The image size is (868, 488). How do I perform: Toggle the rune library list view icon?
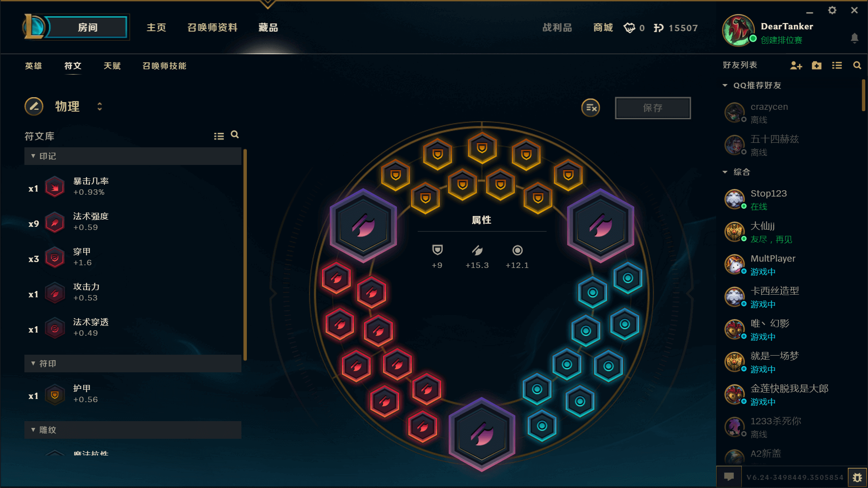(x=219, y=136)
